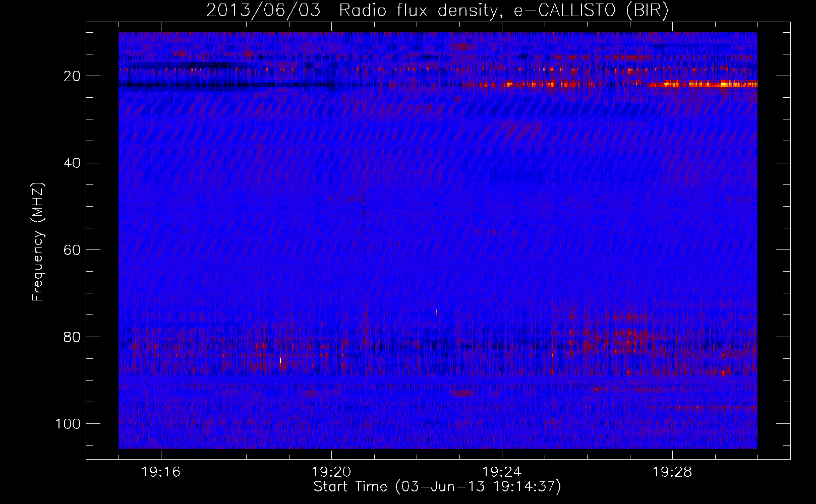Click the 'Frequency (MHZ)' axis label

[x=38, y=242]
